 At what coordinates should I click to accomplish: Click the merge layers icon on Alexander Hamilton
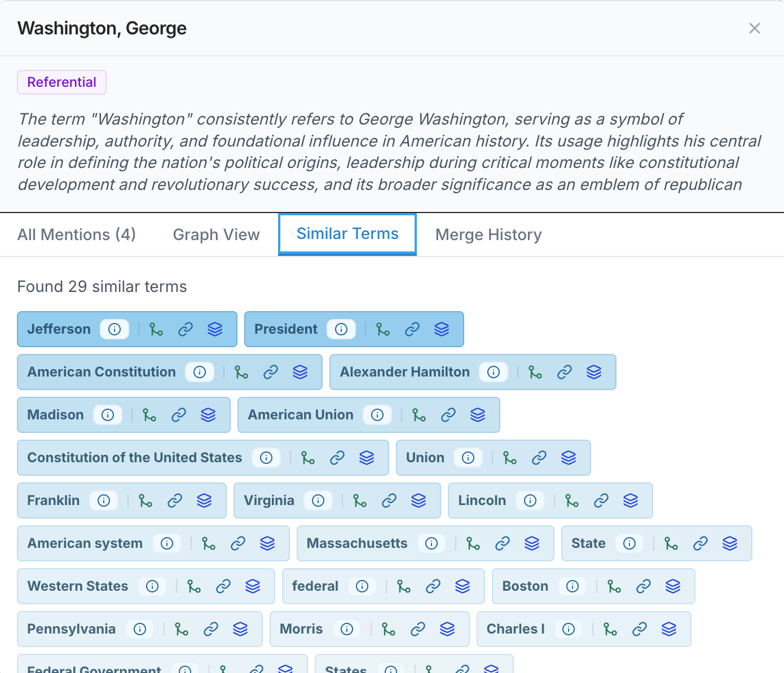[594, 372]
